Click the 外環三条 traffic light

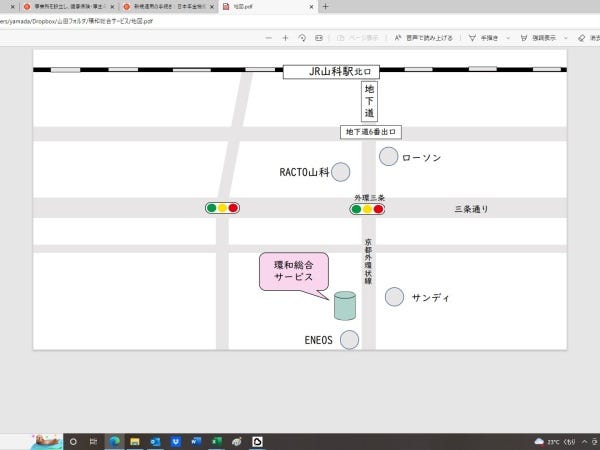tap(367, 209)
